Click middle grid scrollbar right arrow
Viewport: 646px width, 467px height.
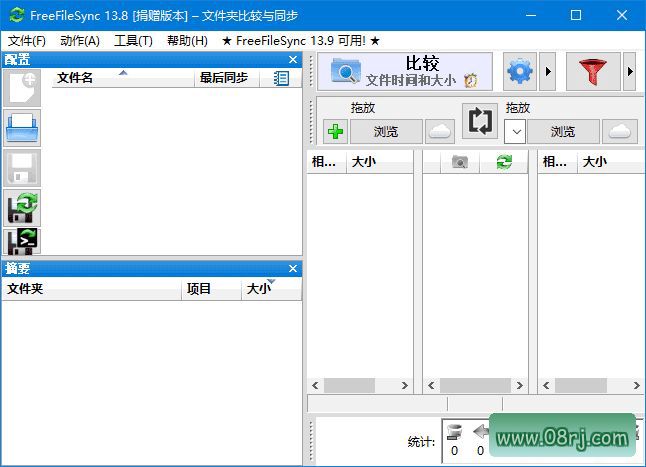tap(520, 385)
